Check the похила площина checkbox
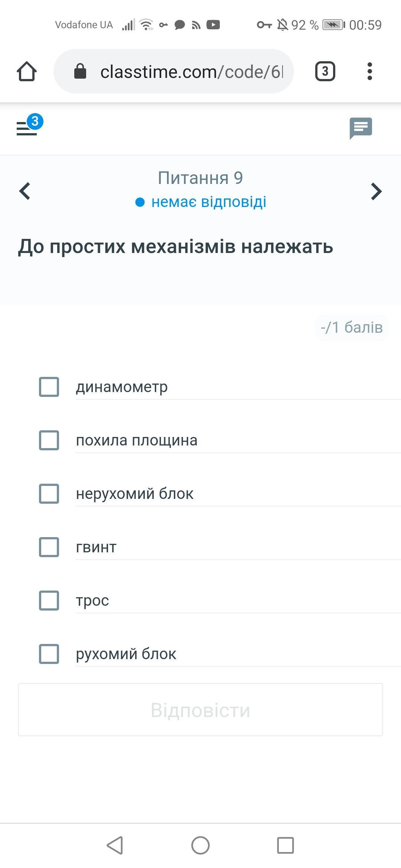Viewport: 401px width, 868px height. click(49, 440)
